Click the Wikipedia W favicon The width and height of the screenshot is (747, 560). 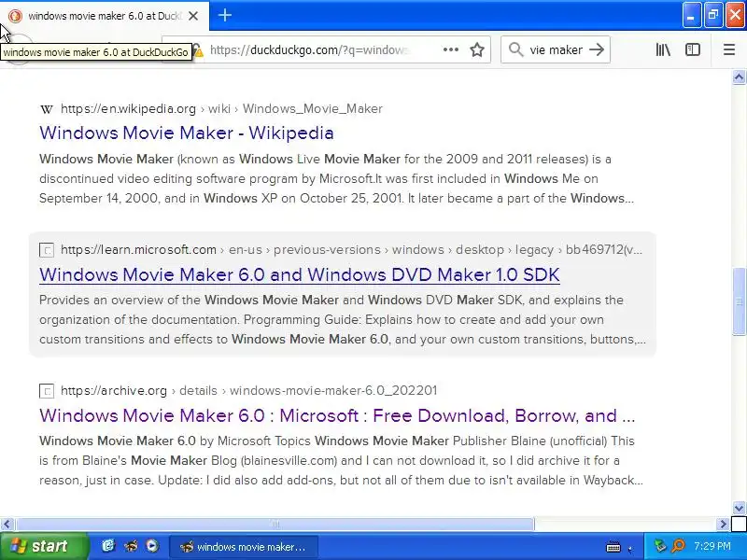[x=46, y=109]
